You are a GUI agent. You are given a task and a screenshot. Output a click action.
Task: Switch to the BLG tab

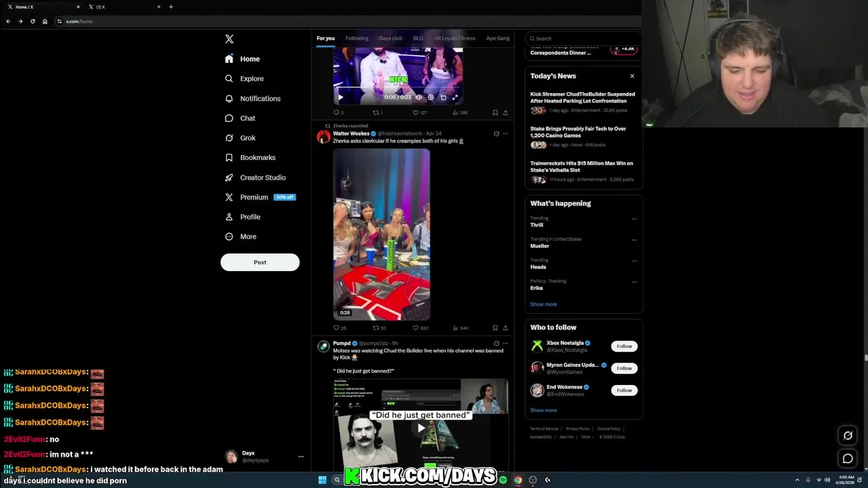[418, 38]
